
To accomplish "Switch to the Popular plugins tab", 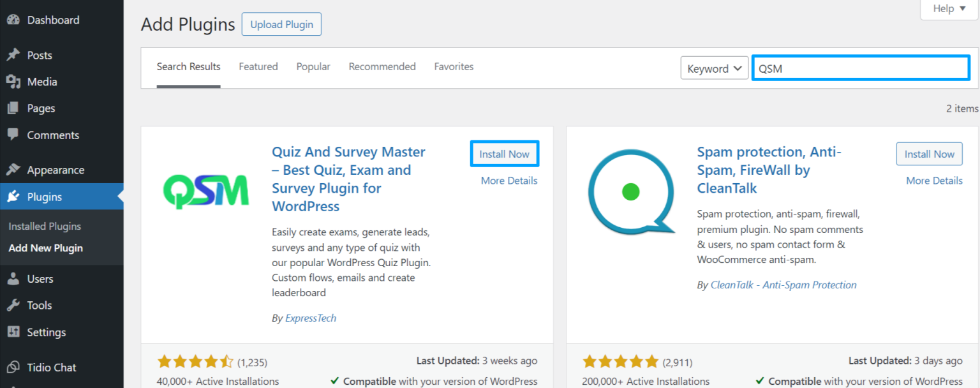I will point(313,66).
